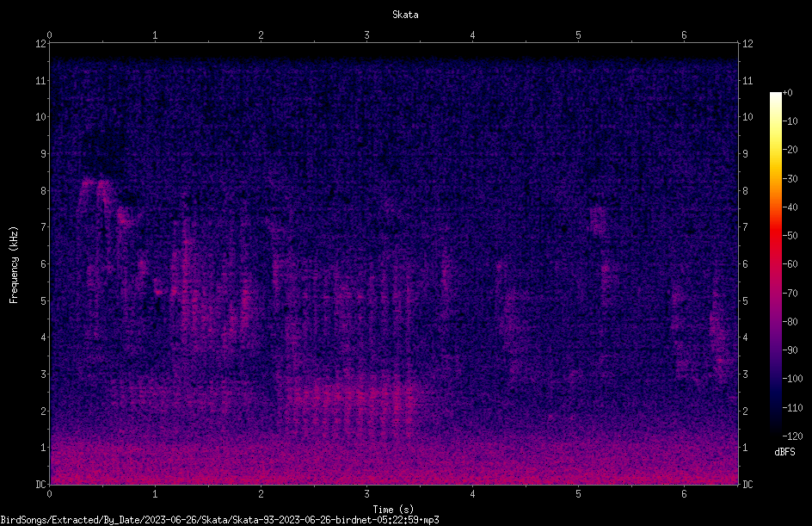Click "6" on the top time axis
812x526 pixels.
point(684,35)
